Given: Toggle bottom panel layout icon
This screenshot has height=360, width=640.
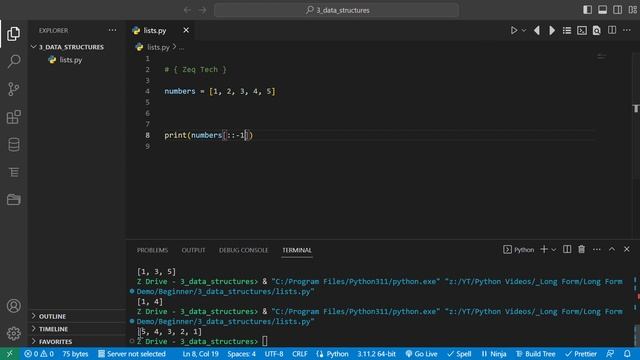Looking at the screenshot, I should [x=602, y=10].
